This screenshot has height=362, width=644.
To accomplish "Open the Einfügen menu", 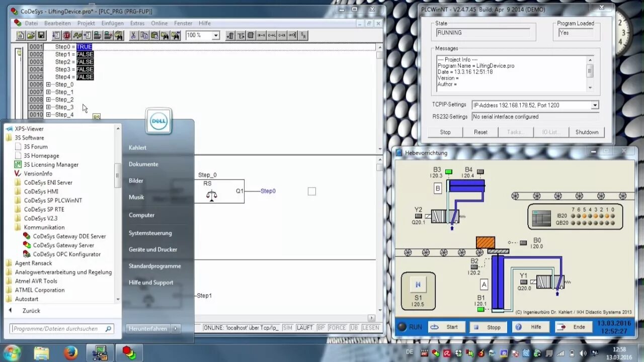I will [x=112, y=23].
